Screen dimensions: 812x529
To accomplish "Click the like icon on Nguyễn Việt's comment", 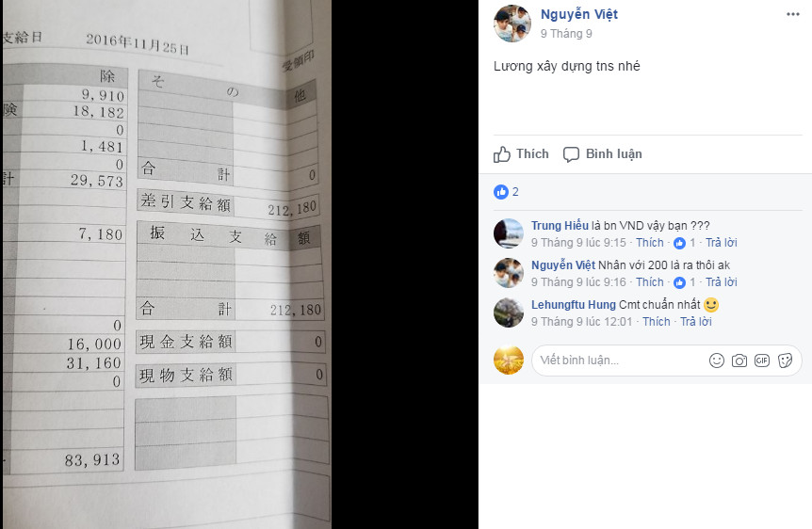I will 679,282.
